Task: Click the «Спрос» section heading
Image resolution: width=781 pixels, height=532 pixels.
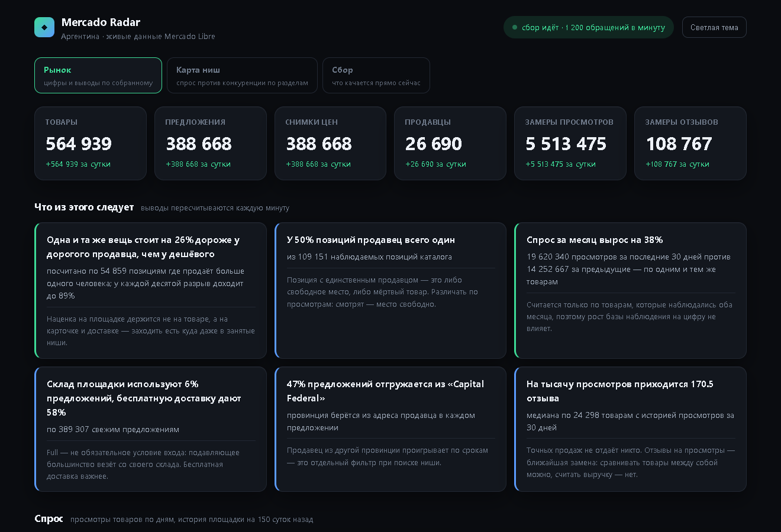Action: coord(49,518)
